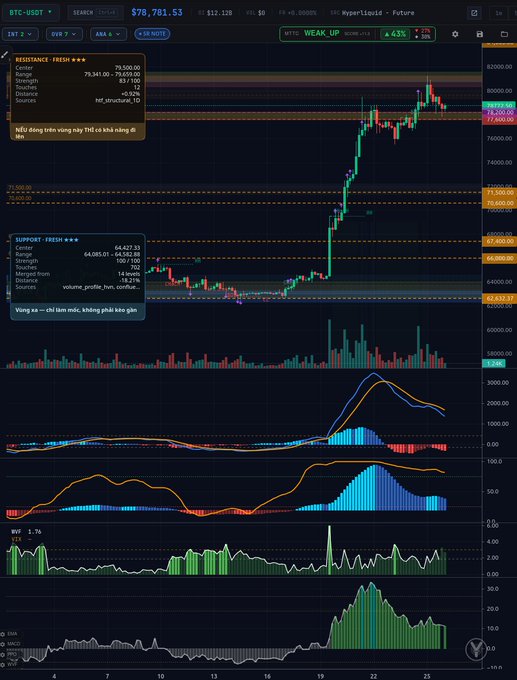Click the MTTC WEAK_UP trend label

[x=321, y=33]
